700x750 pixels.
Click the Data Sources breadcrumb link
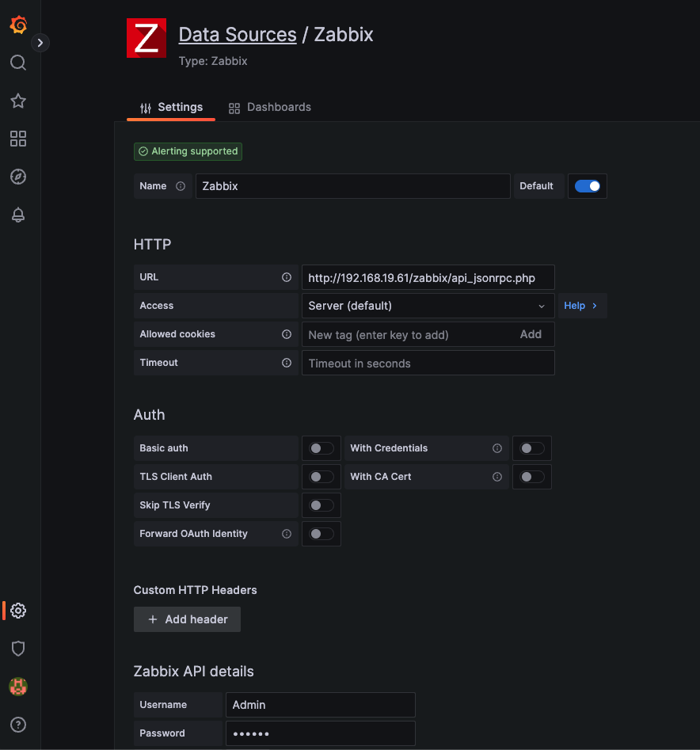(x=238, y=34)
